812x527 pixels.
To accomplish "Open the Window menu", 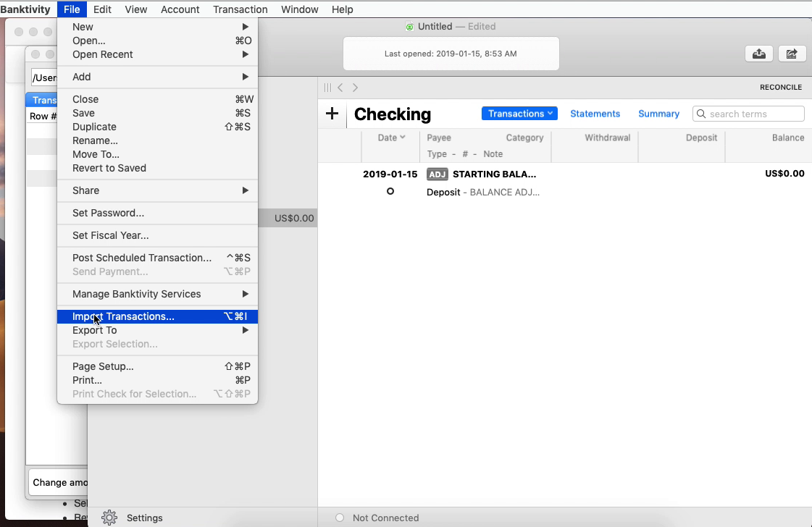I will click(x=299, y=9).
